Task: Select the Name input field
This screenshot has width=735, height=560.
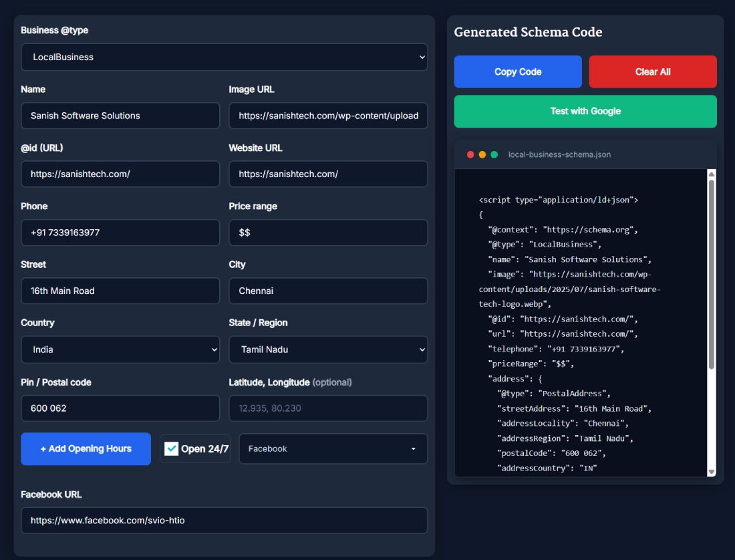Action: (120, 116)
